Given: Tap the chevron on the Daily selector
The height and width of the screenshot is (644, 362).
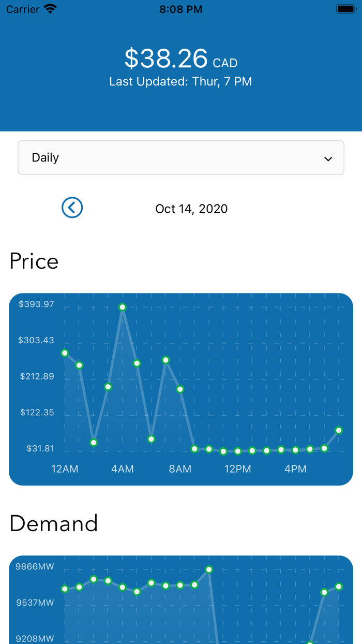Looking at the screenshot, I should click(328, 158).
